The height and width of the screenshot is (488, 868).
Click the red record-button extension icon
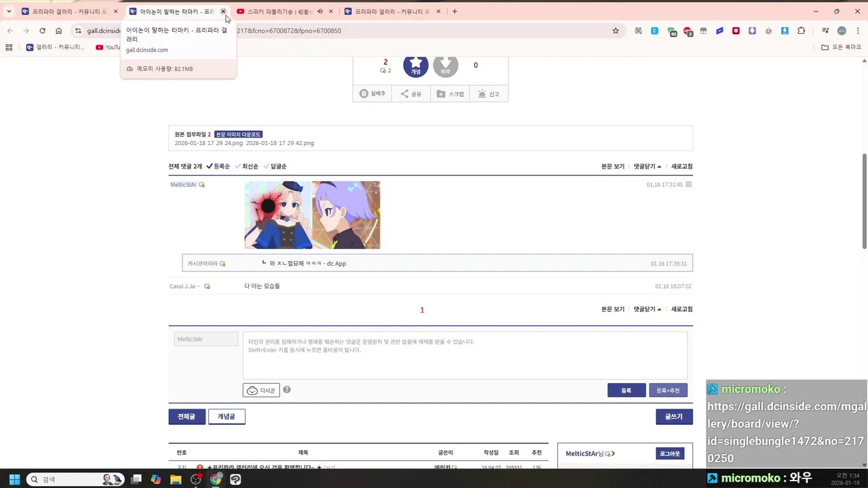click(736, 30)
